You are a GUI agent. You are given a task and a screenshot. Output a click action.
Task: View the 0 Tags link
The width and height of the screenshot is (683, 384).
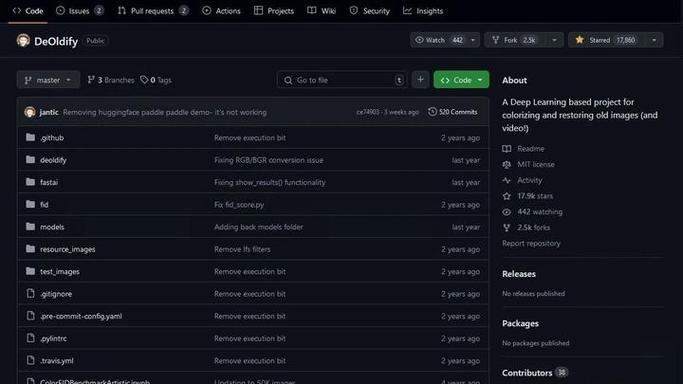tap(156, 80)
